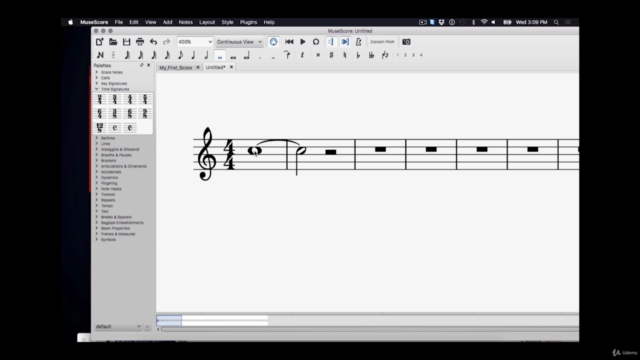Viewport: 640px width, 360px height.
Task: Apply flat accidental
Action: pos(358,55)
